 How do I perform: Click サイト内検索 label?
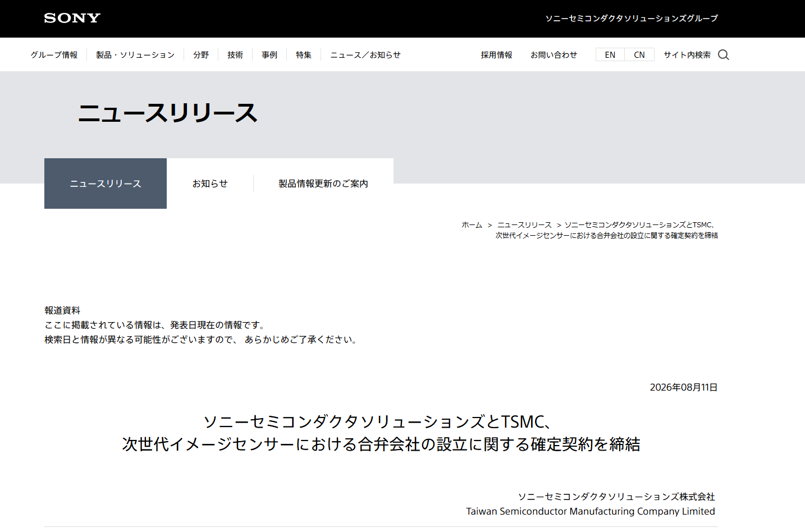[687, 55]
